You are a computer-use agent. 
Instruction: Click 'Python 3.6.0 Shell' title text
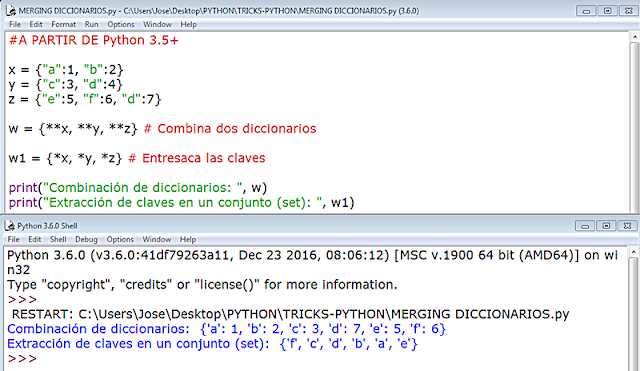[47, 226]
